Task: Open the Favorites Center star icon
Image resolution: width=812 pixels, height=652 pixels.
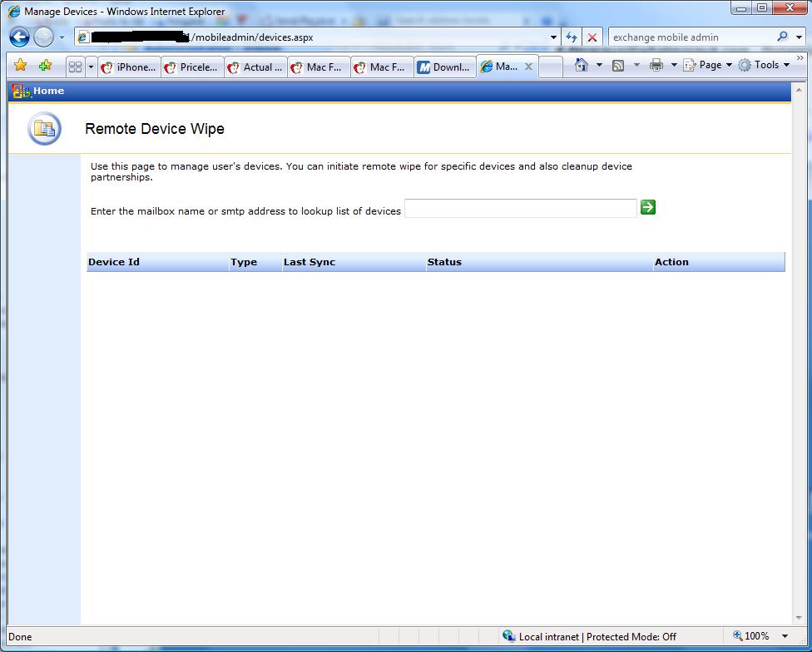Action: (20, 65)
